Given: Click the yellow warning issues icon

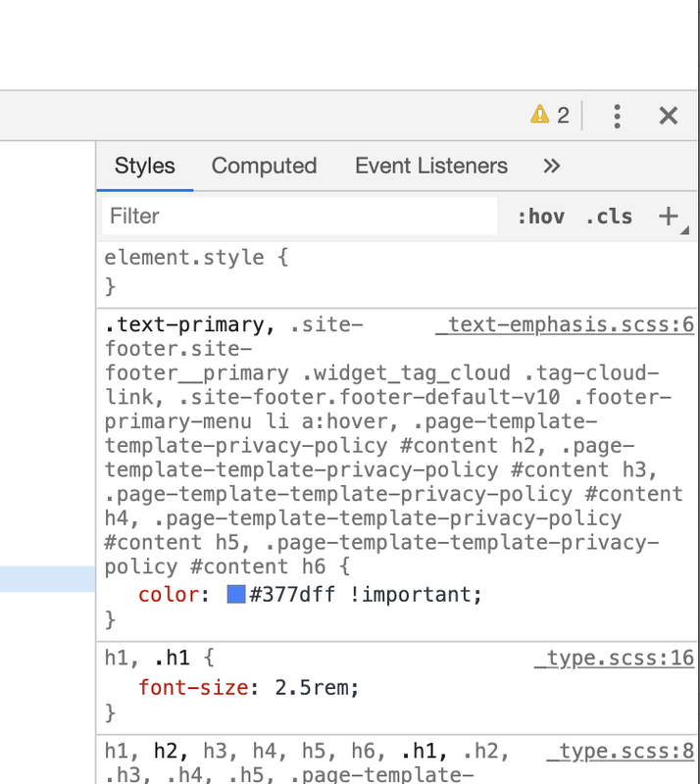Looking at the screenshot, I should 540,116.
